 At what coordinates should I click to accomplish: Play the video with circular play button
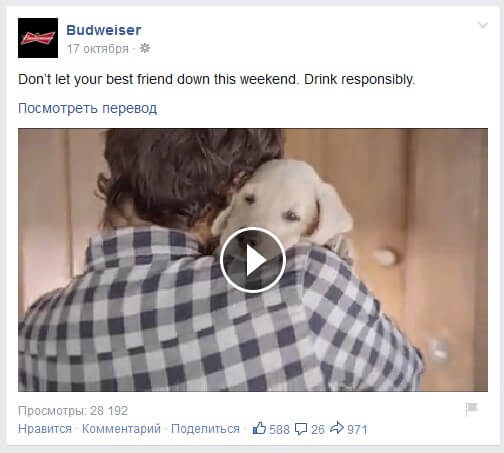pyautogui.click(x=253, y=260)
